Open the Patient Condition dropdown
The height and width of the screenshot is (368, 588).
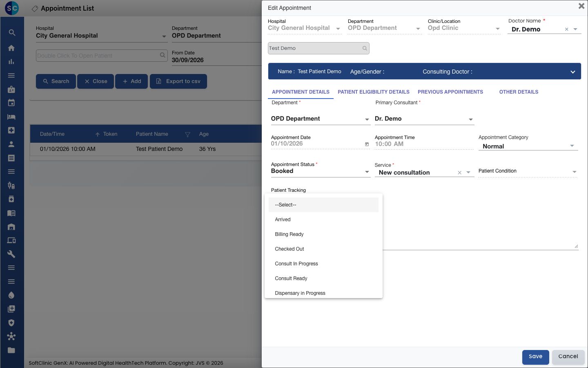point(528,171)
